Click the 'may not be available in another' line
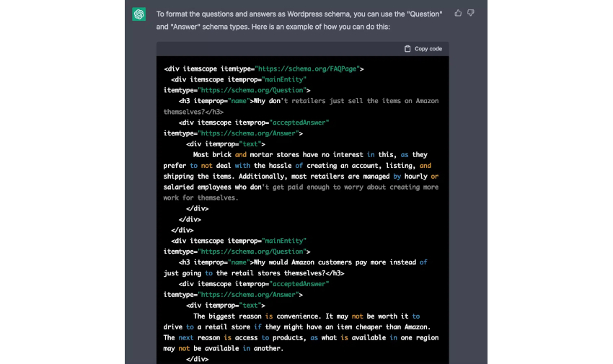Image resolution: width=613 pixels, height=364 pixels. click(x=222, y=348)
